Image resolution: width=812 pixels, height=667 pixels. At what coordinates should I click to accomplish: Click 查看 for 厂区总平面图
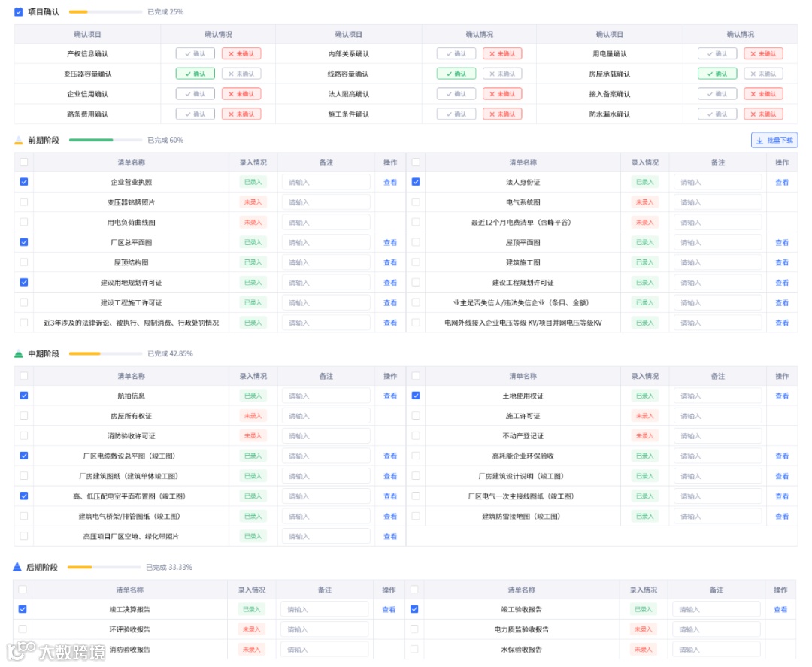click(390, 242)
